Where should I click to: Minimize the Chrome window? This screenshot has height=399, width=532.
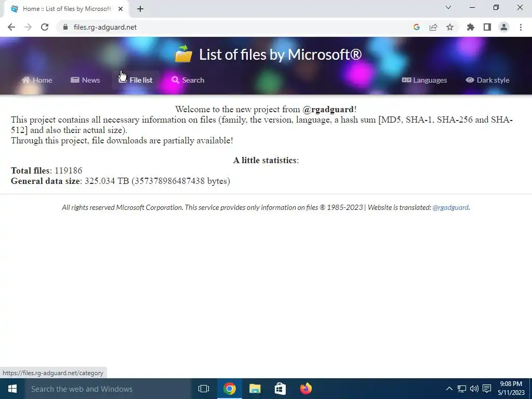pyautogui.click(x=472, y=7)
